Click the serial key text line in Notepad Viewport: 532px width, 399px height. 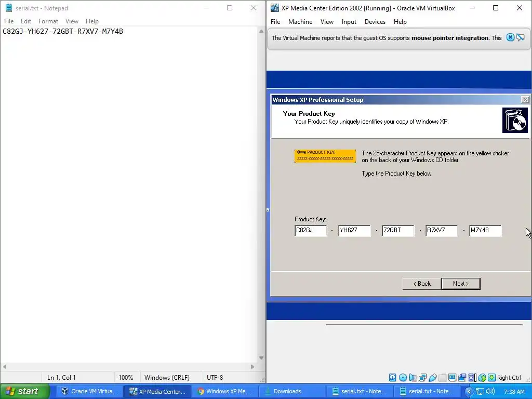point(63,31)
